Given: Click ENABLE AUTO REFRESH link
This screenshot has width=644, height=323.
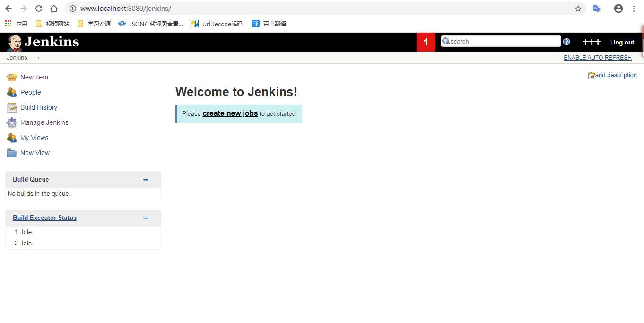Looking at the screenshot, I should tap(597, 58).
